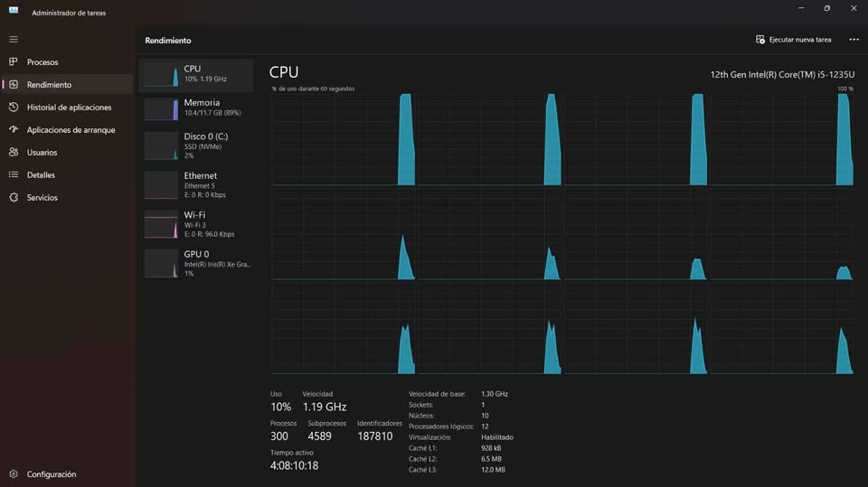Minimize the Administrador de tareas window
The image size is (868, 487).
coord(800,8)
